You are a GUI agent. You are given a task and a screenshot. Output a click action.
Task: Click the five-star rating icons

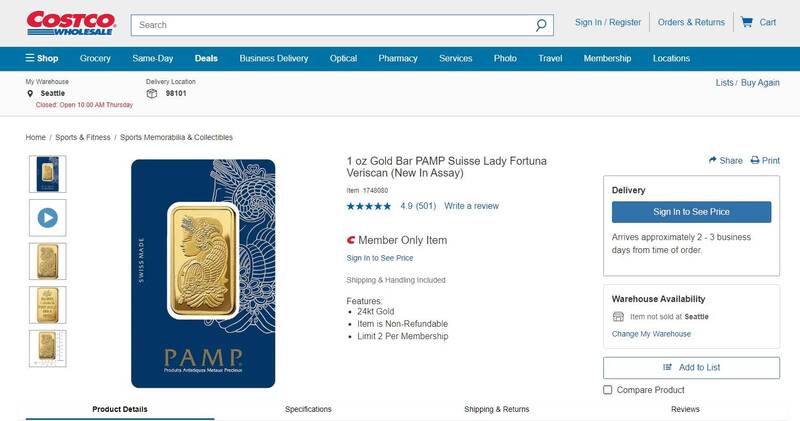click(369, 206)
